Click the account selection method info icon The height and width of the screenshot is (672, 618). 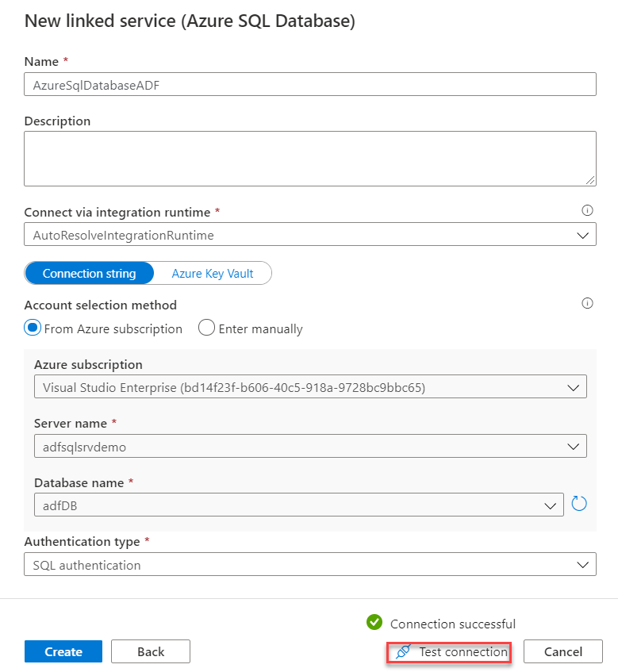(588, 303)
